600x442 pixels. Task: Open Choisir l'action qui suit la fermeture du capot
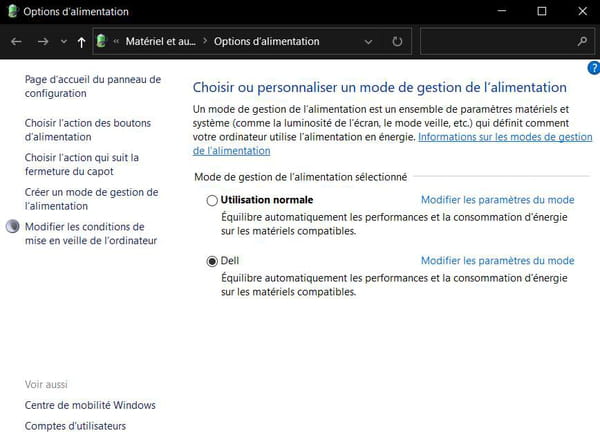click(82, 164)
